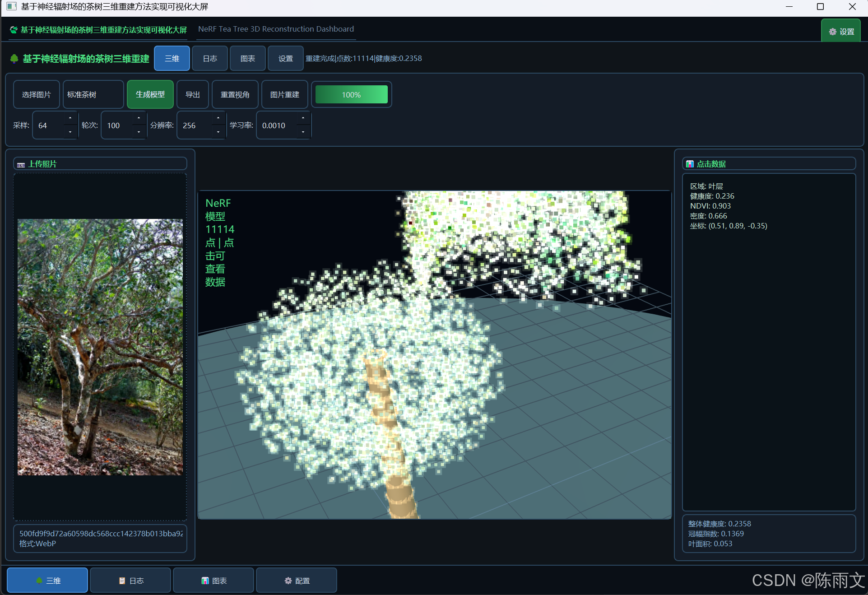Decrease the 分辨率 value with the down arrow
868x595 pixels.
[218, 132]
